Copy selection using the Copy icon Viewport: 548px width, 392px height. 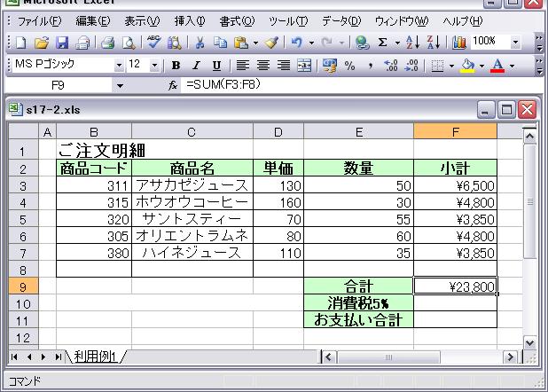pyautogui.click(x=220, y=43)
